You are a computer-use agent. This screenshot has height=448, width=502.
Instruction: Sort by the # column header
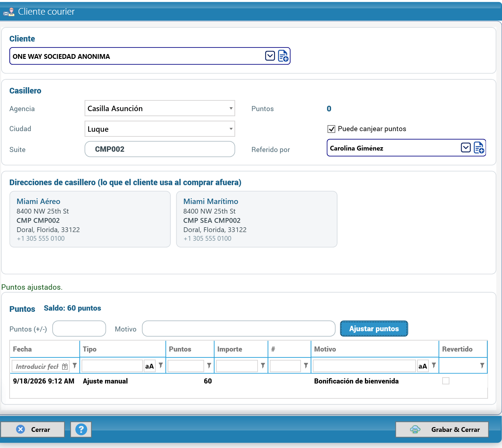pyautogui.click(x=289, y=349)
